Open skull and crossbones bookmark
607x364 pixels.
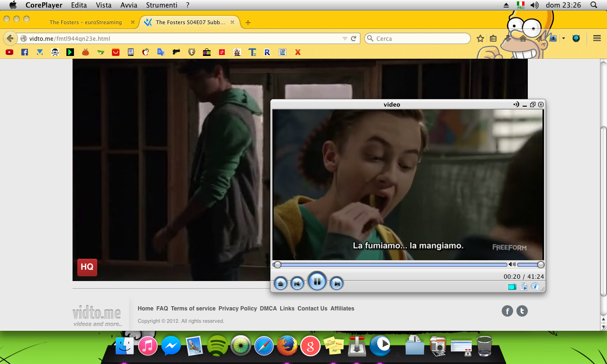pyautogui.click(x=55, y=52)
